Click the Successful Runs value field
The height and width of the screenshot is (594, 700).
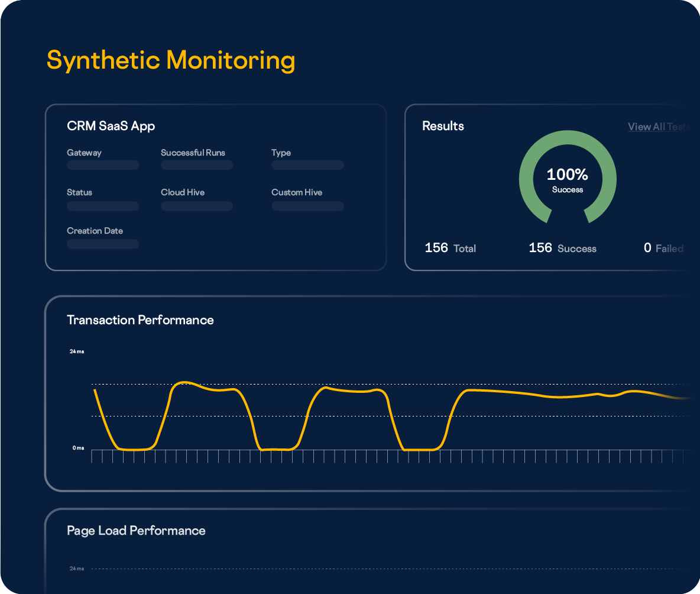coord(197,165)
